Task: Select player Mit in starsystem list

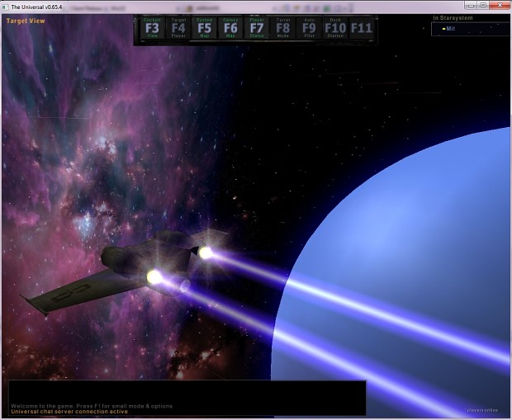Action: click(450, 29)
